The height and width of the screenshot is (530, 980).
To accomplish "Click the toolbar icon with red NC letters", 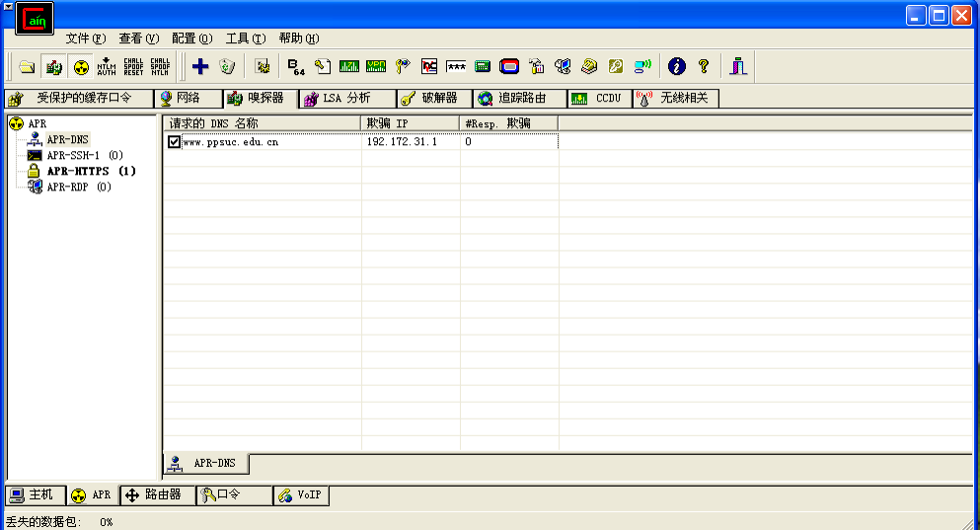I will [x=428, y=66].
